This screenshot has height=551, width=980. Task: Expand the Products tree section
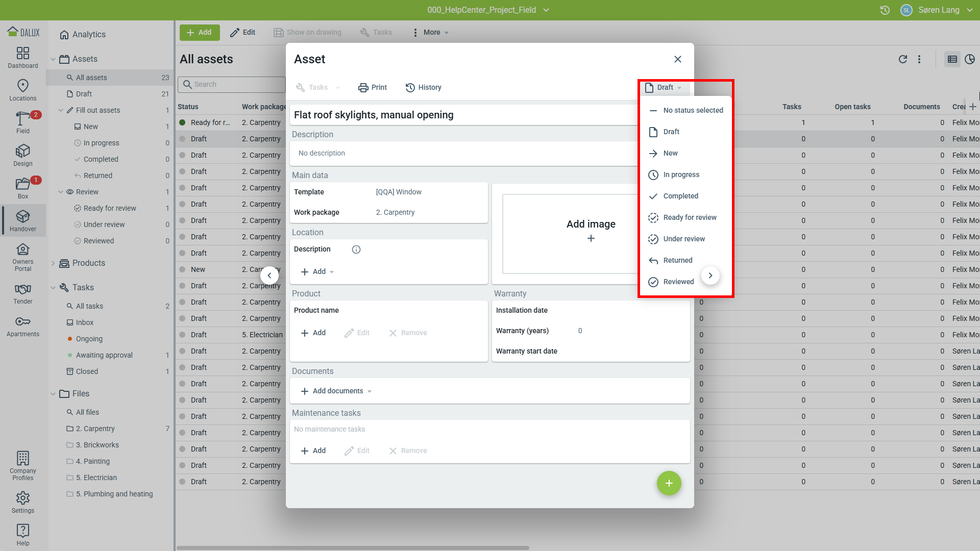pos(53,263)
